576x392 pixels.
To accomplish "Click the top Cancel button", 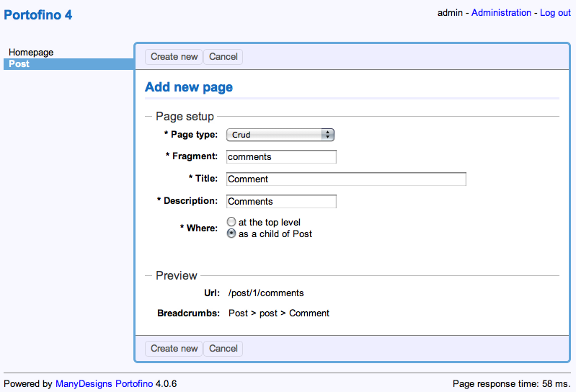I will [223, 57].
